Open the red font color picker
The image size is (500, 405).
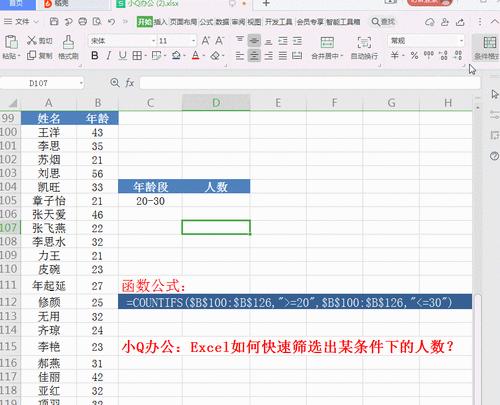pyautogui.click(x=196, y=55)
